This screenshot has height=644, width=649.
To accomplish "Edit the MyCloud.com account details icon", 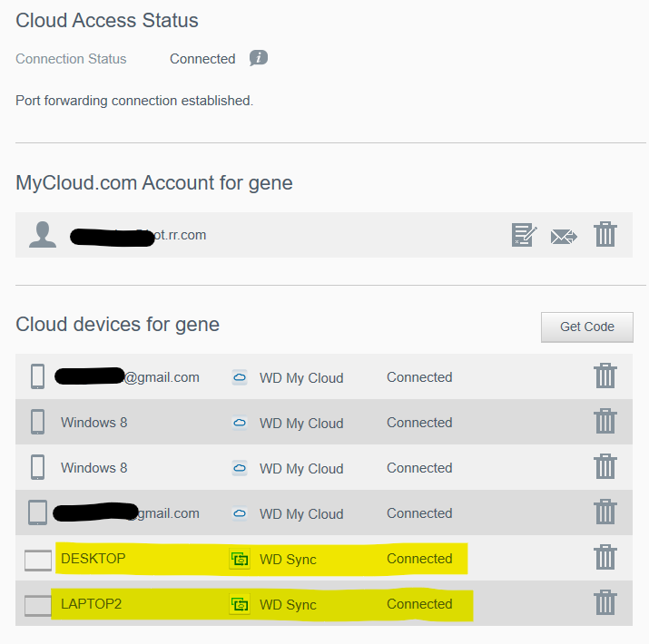I will [x=524, y=236].
